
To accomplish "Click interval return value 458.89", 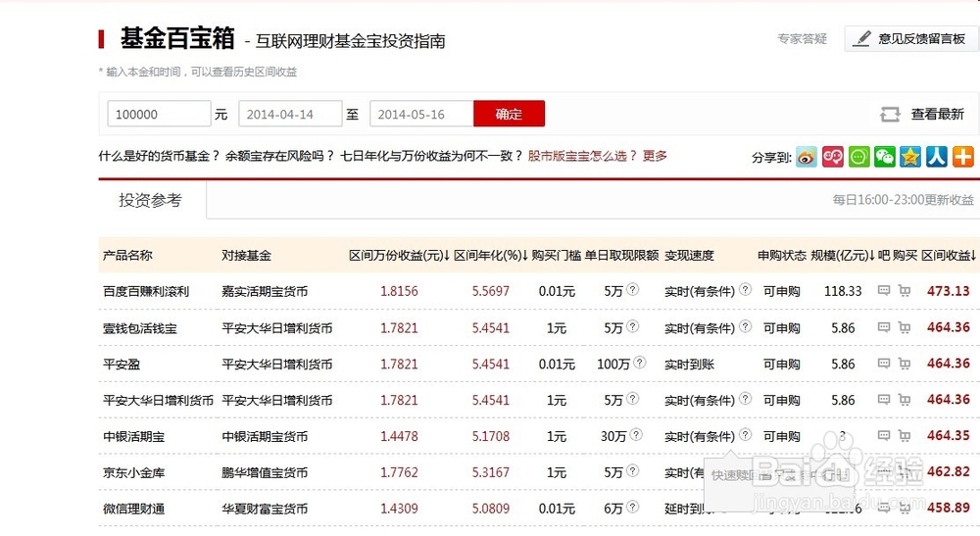I will tap(948, 508).
